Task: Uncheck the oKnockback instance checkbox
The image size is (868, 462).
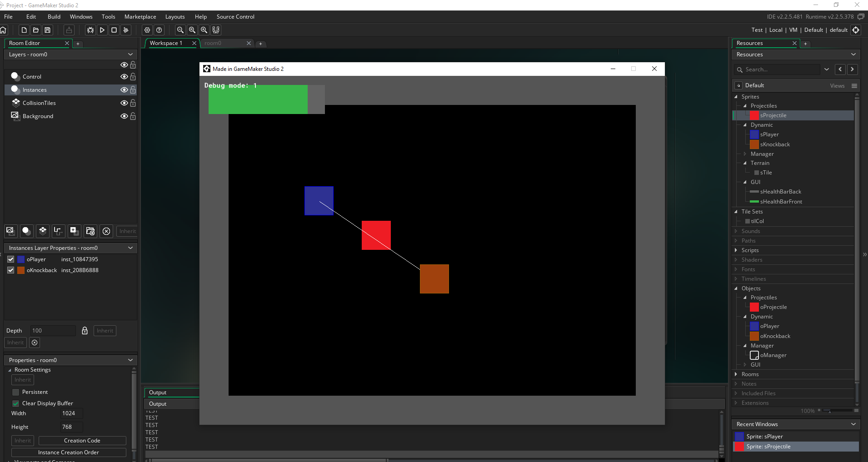Action: 11,270
